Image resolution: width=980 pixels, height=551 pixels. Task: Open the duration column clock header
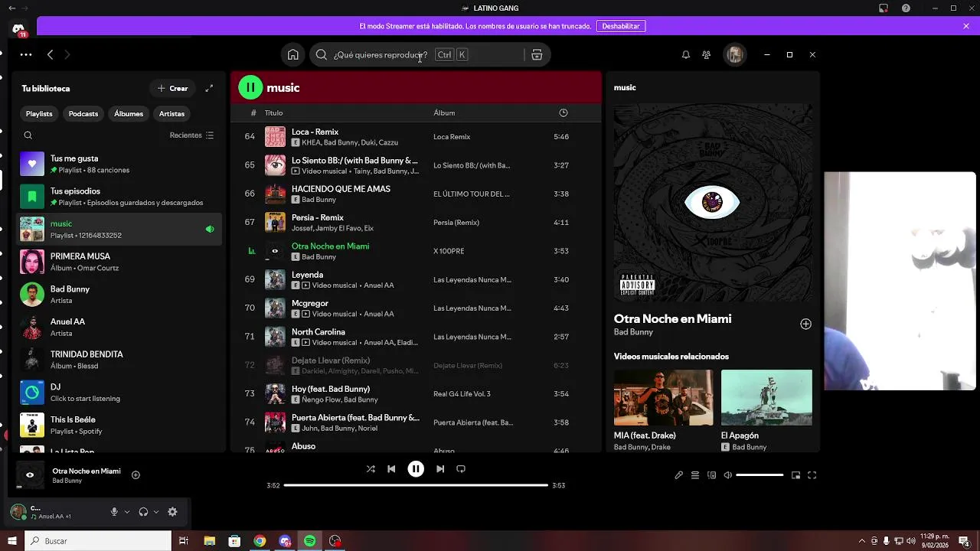pyautogui.click(x=563, y=113)
